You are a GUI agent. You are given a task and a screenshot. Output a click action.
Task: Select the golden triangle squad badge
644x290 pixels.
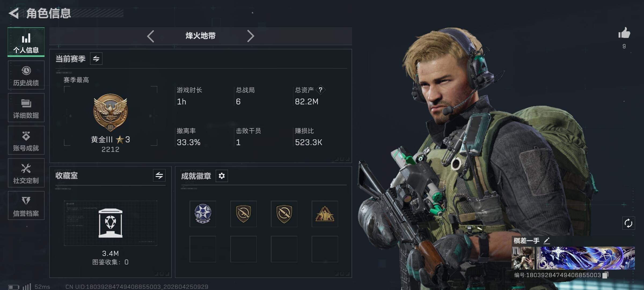325,214
